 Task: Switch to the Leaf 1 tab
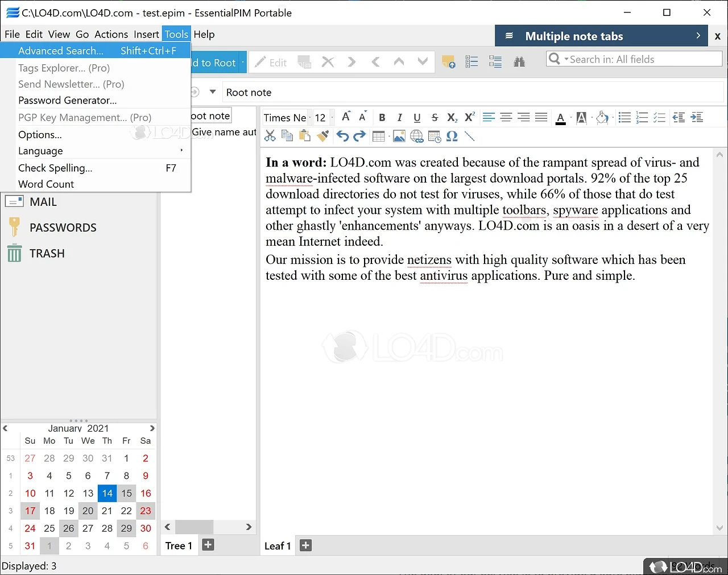click(278, 546)
